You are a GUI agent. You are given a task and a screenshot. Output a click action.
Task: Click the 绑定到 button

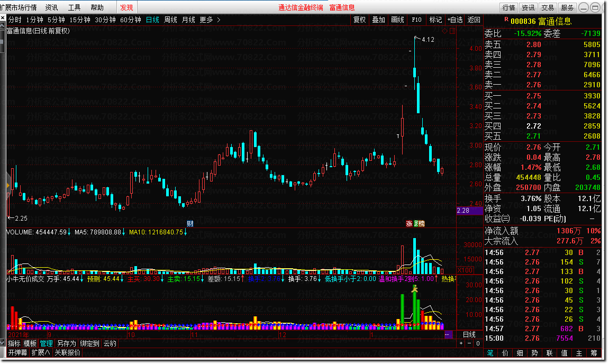click(90, 343)
